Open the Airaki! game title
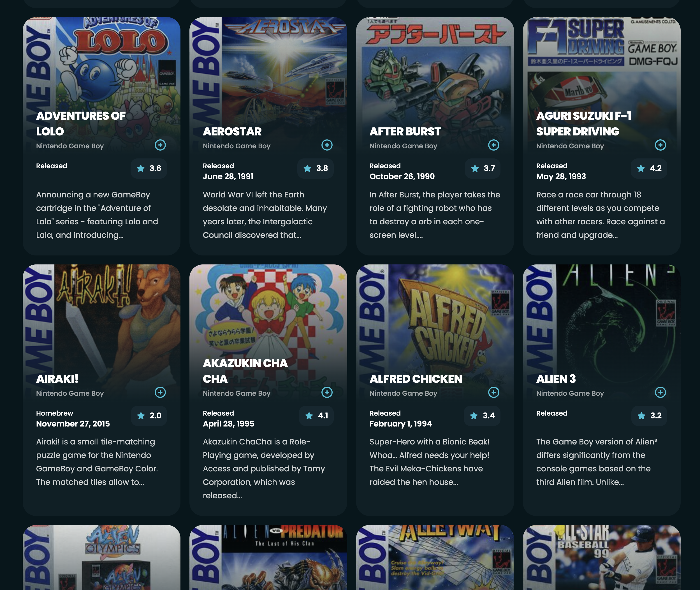This screenshot has width=700, height=590. (x=57, y=379)
